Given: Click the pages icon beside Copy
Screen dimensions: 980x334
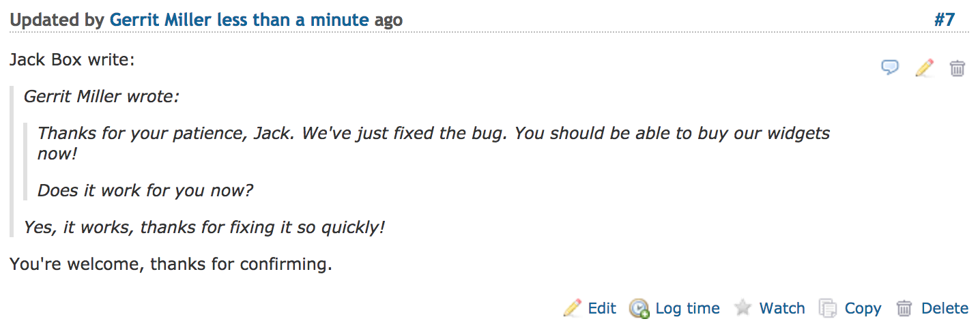Looking at the screenshot, I should tap(828, 308).
